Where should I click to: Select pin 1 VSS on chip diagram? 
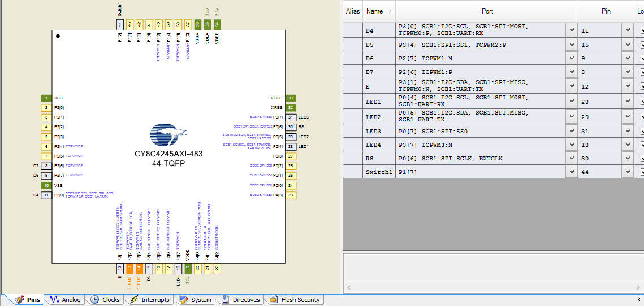[46, 98]
